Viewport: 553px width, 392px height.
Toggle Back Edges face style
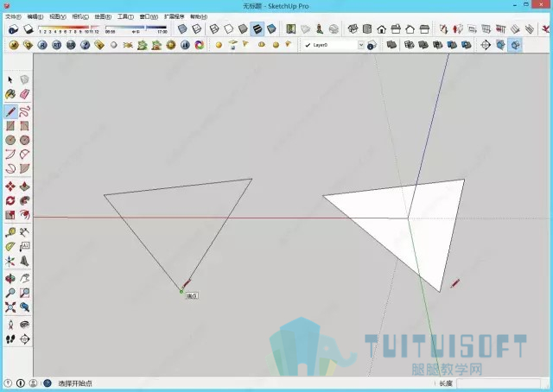[196, 28]
